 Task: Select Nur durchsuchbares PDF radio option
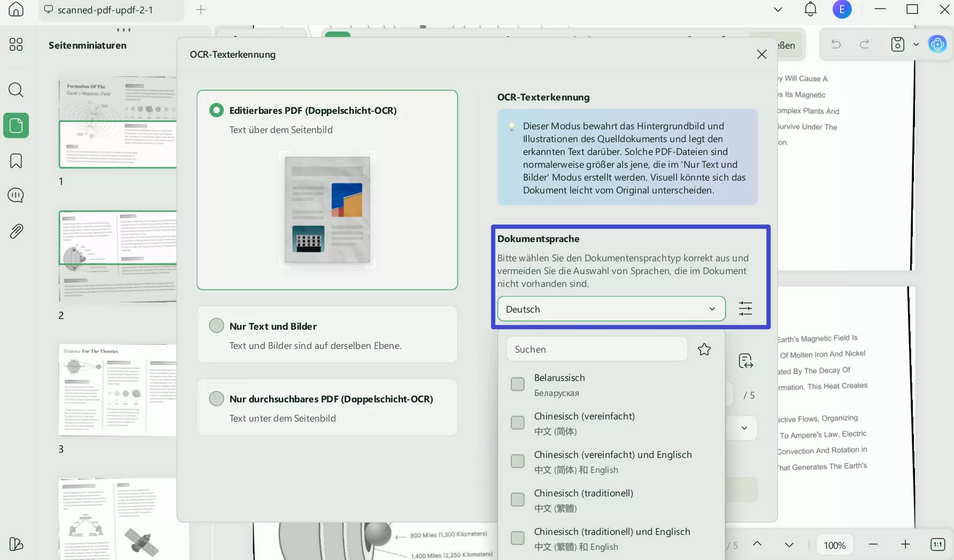pyautogui.click(x=217, y=399)
